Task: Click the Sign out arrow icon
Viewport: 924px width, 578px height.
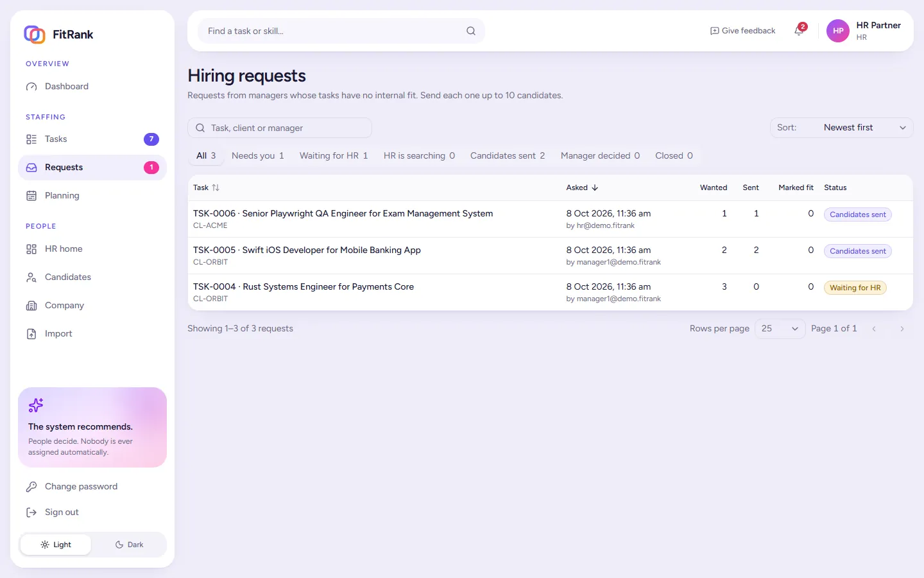Action: pyautogui.click(x=31, y=512)
